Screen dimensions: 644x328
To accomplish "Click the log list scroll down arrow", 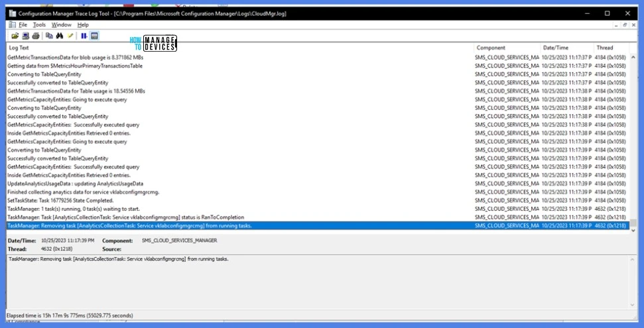I will pos(633,231).
